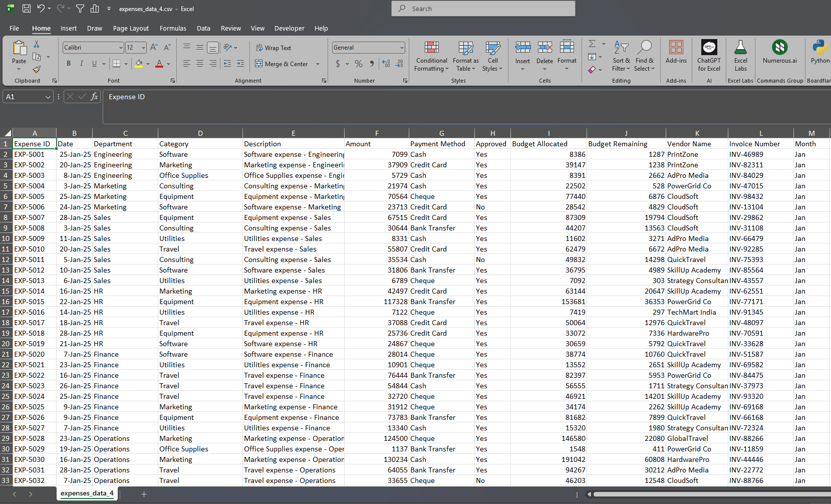This screenshot has width=831, height=504.
Task: Click the Insert Function fx button
Action: pos(94,97)
